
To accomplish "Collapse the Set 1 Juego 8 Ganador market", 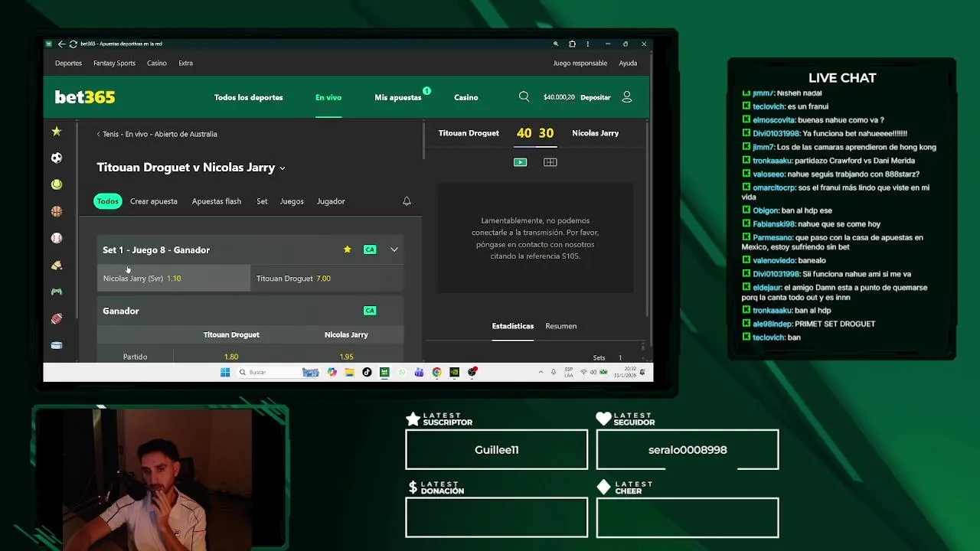I will (x=394, y=249).
